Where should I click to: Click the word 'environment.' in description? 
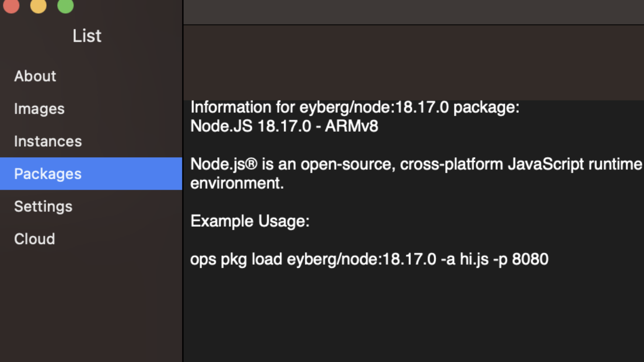237,183
